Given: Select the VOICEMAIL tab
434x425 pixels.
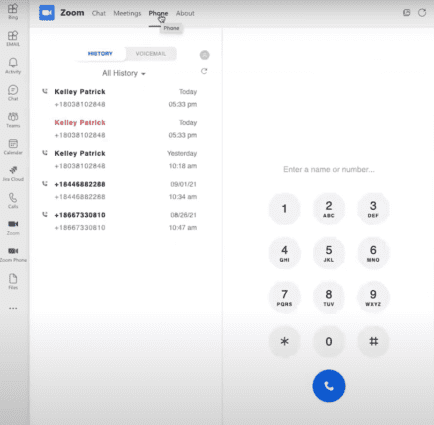Looking at the screenshot, I should 151,54.
